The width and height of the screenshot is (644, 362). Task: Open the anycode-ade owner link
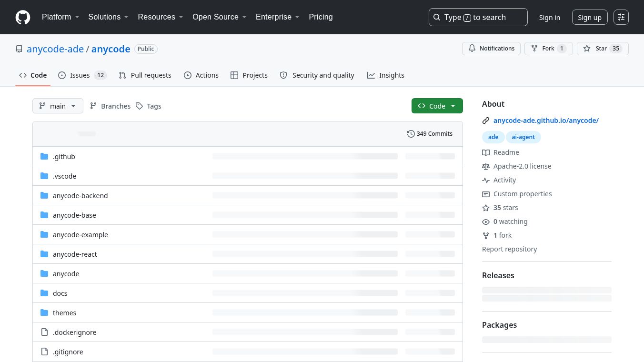click(x=55, y=49)
